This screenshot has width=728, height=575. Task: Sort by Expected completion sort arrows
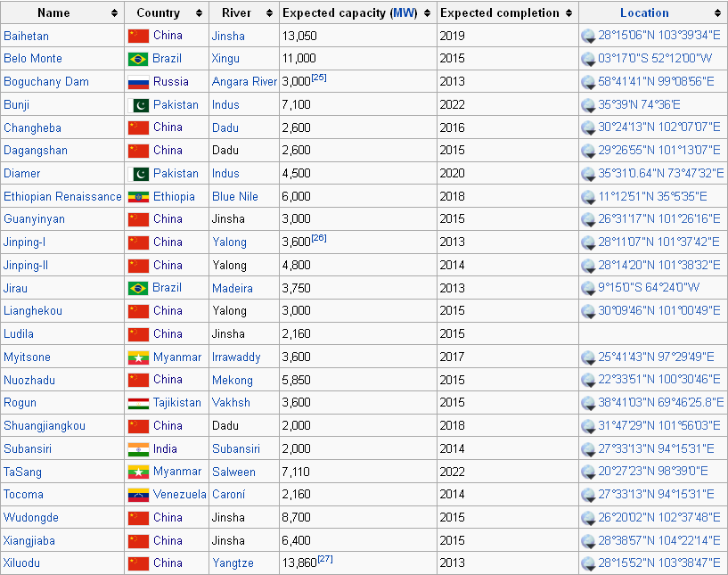[x=568, y=13]
